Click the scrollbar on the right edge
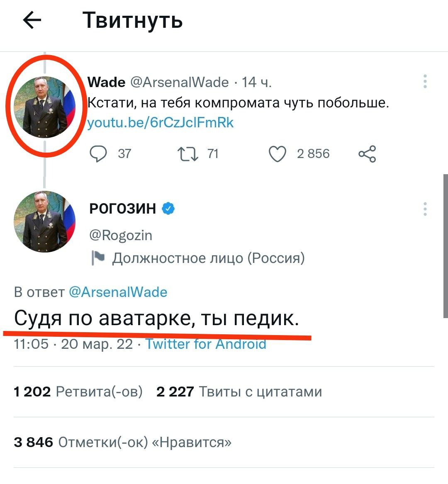This screenshot has height=484, width=448. 446,245
